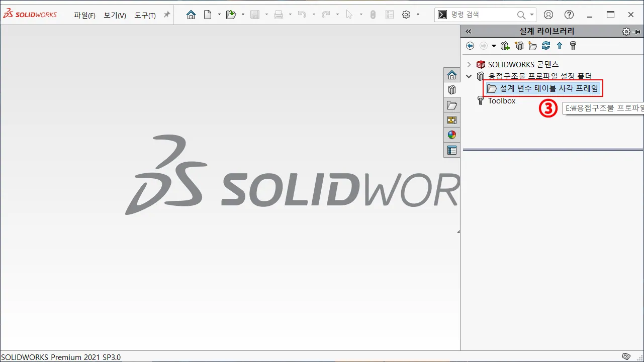Click the Home icon in the top toolbar
The height and width of the screenshot is (362, 644).
(x=191, y=15)
